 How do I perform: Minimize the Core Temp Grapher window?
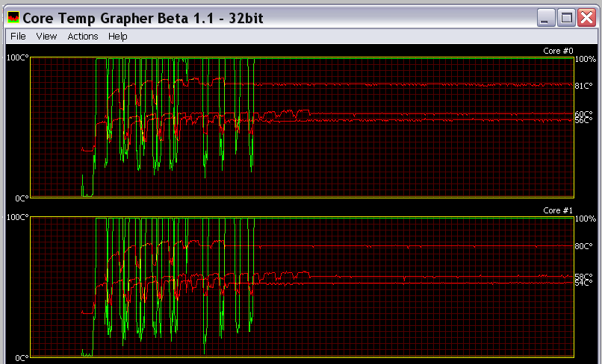pos(548,17)
